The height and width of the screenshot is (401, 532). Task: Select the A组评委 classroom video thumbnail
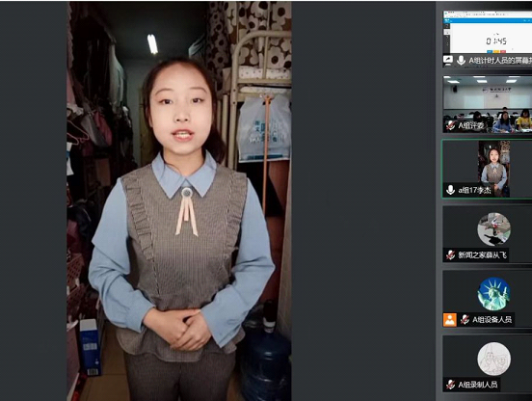pos(488,104)
